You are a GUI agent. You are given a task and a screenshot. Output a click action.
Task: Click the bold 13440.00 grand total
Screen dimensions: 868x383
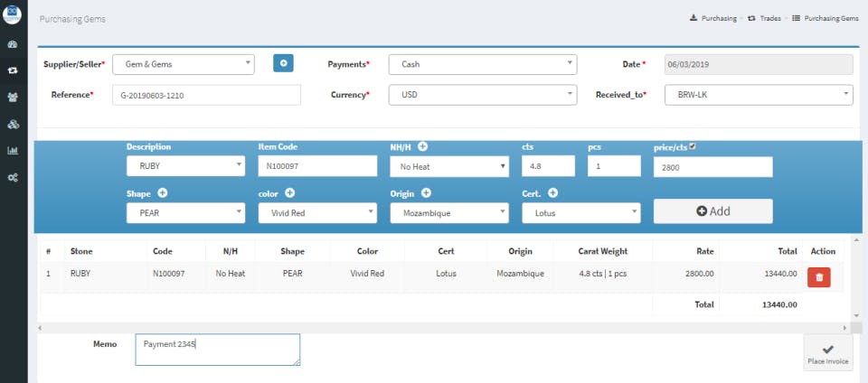click(779, 304)
